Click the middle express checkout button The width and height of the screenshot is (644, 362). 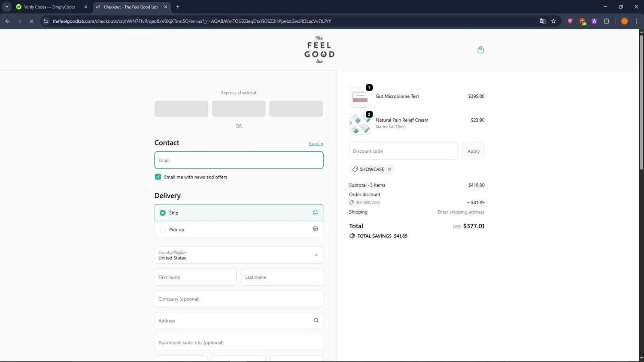239,109
